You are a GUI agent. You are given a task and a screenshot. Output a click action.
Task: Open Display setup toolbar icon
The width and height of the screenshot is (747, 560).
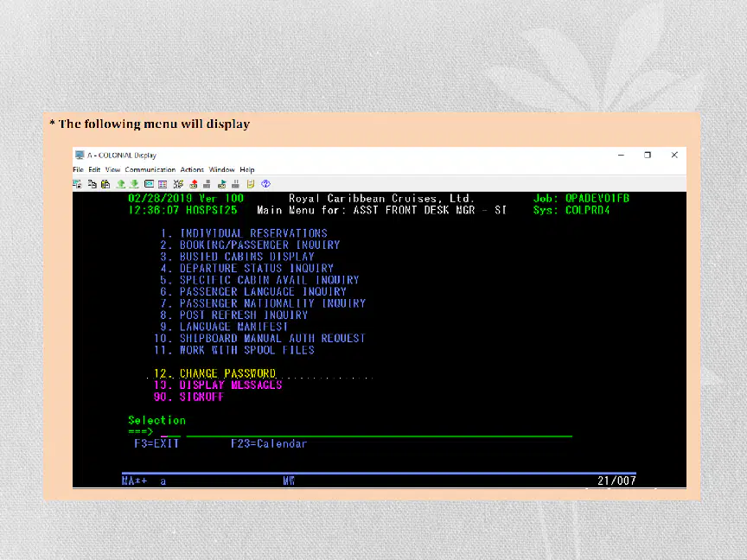[149, 184]
